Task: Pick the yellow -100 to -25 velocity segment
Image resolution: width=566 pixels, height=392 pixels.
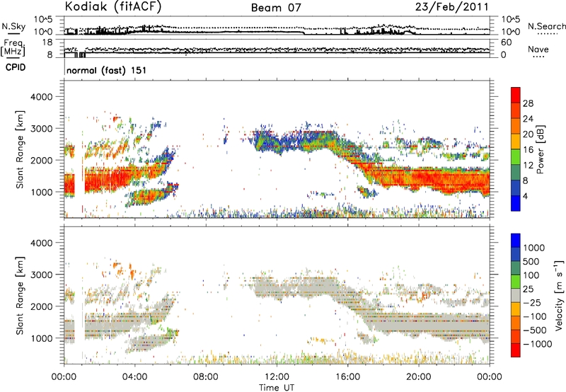Action: (x=516, y=309)
